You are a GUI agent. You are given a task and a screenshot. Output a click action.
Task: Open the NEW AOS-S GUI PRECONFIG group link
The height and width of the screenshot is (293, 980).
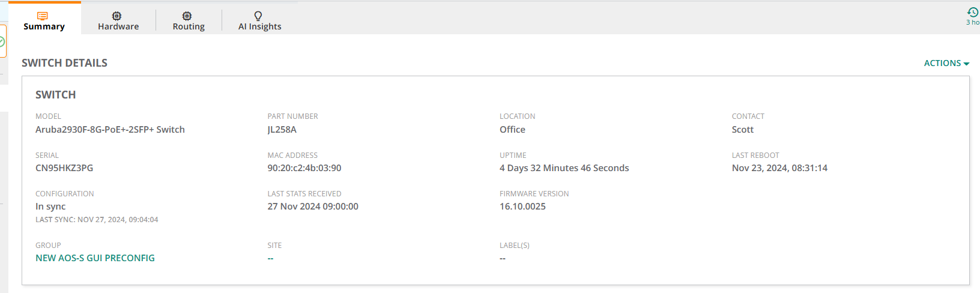pos(95,258)
